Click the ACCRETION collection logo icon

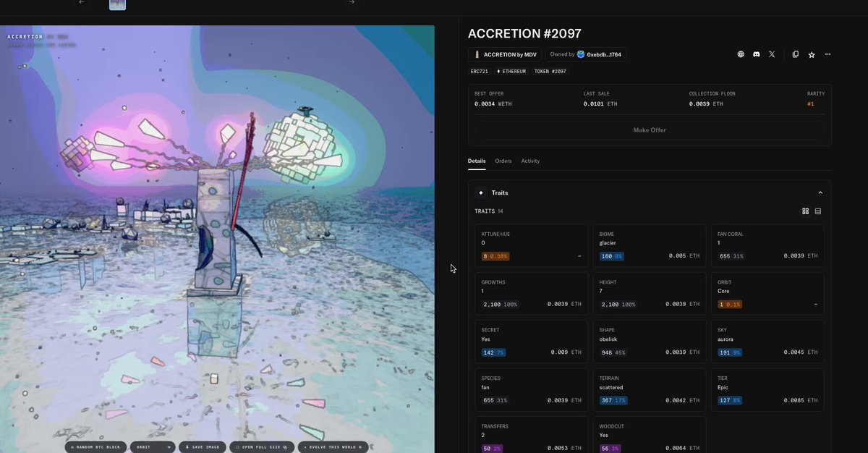(x=477, y=54)
